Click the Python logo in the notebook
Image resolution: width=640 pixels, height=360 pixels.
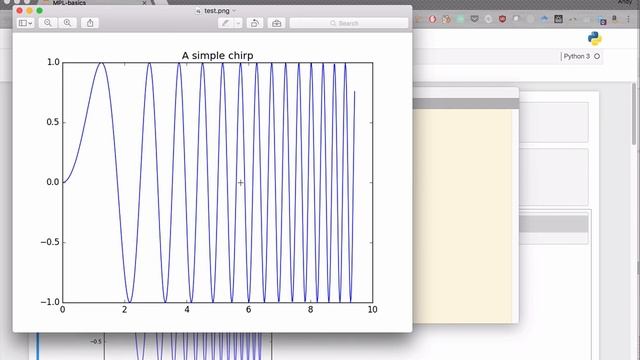pos(595,38)
